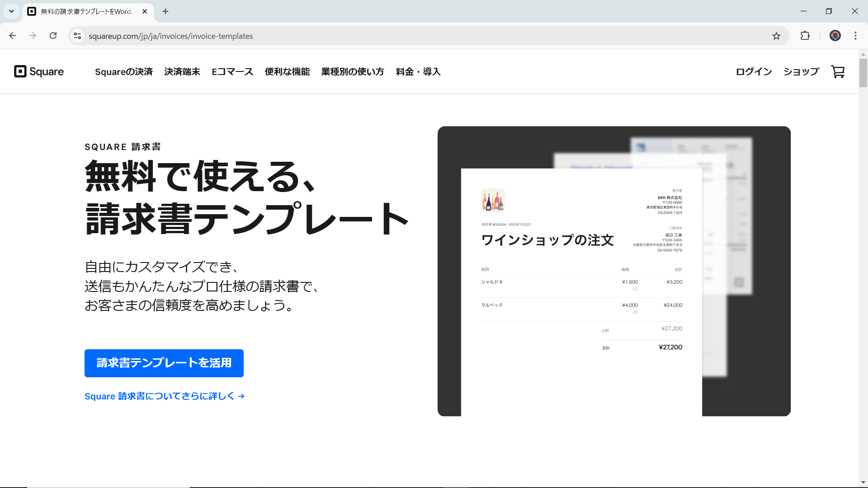Click the シャルドネ line item
Image resolution: width=868 pixels, height=488 pixels.
[x=492, y=282]
